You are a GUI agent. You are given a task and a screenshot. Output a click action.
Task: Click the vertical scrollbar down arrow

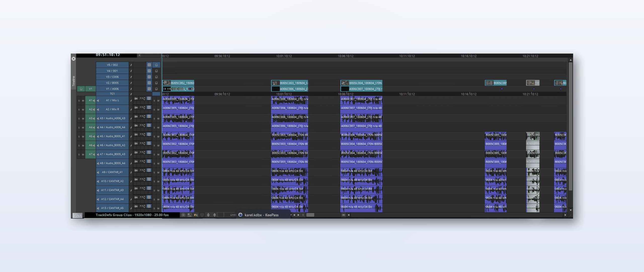[x=571, y=210]
